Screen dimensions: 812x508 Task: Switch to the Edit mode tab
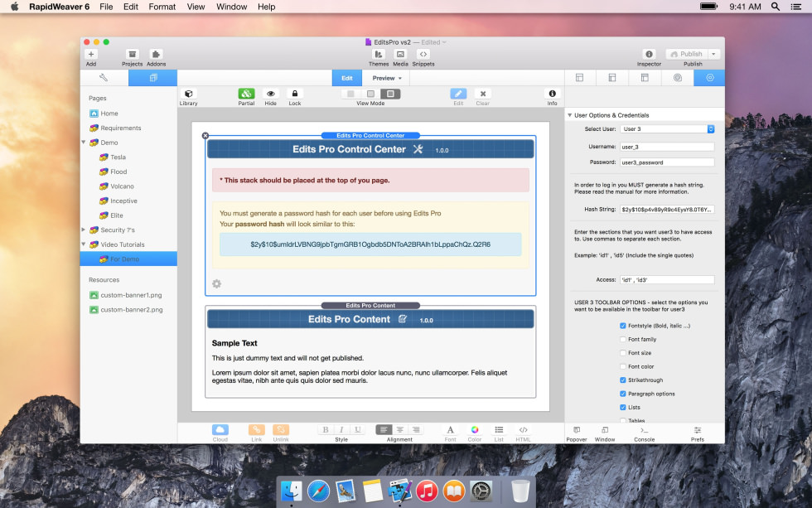click(x=347, y=78)
